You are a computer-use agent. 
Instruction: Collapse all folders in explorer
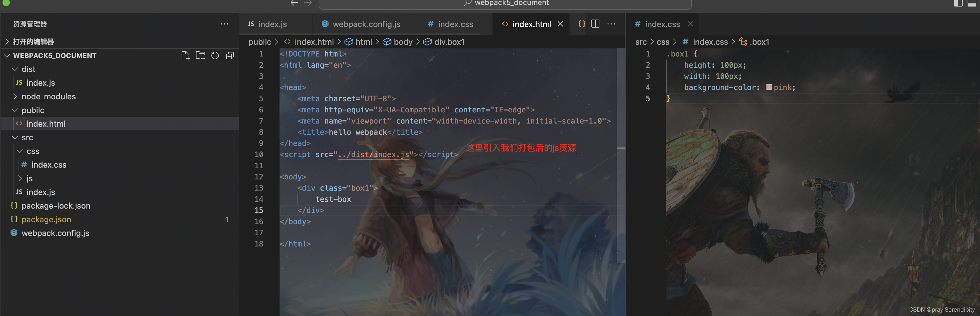(230, 56)
